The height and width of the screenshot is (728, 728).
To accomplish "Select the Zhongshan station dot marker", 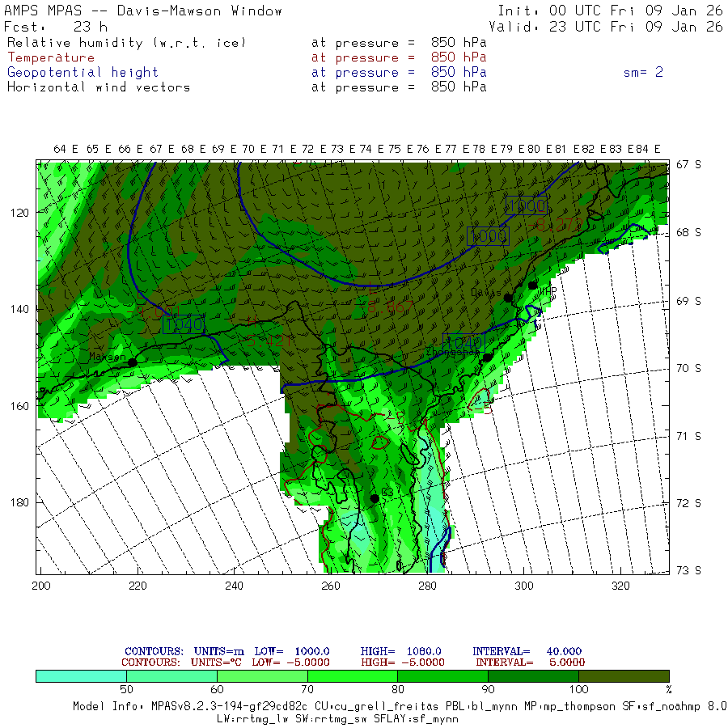I will [487, 358].
